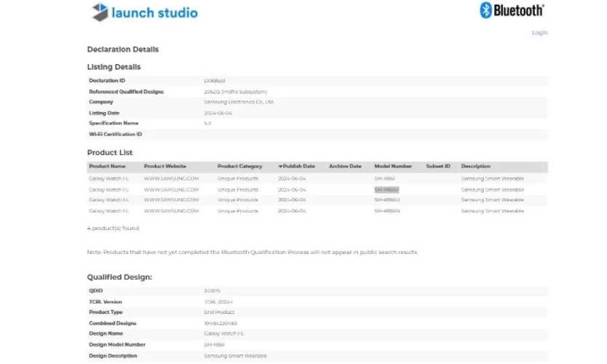Sort table by Product Category header

tap(239, 166)
